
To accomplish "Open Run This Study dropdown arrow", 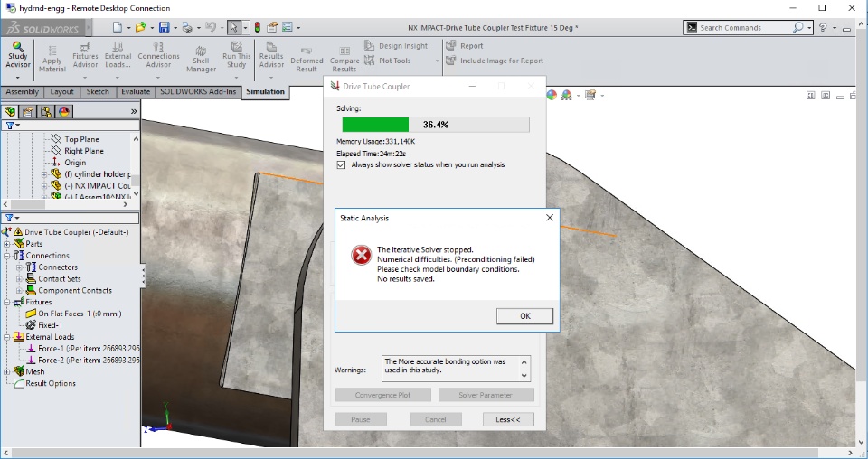I will point(236,78).
